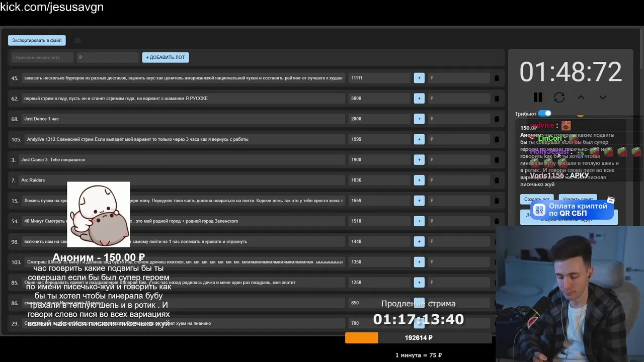The width and height of the screenshot is (644, 362).
Task: Add amount to the lot priced 1510
Action: (x=419, y=221)
